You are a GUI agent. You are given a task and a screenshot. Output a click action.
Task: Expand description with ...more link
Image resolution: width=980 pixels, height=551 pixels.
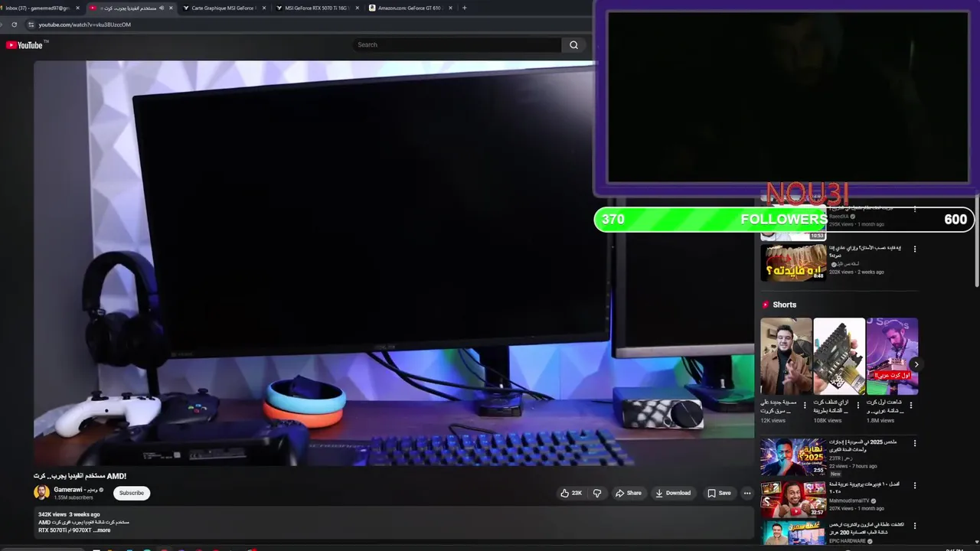pos(103,530)
